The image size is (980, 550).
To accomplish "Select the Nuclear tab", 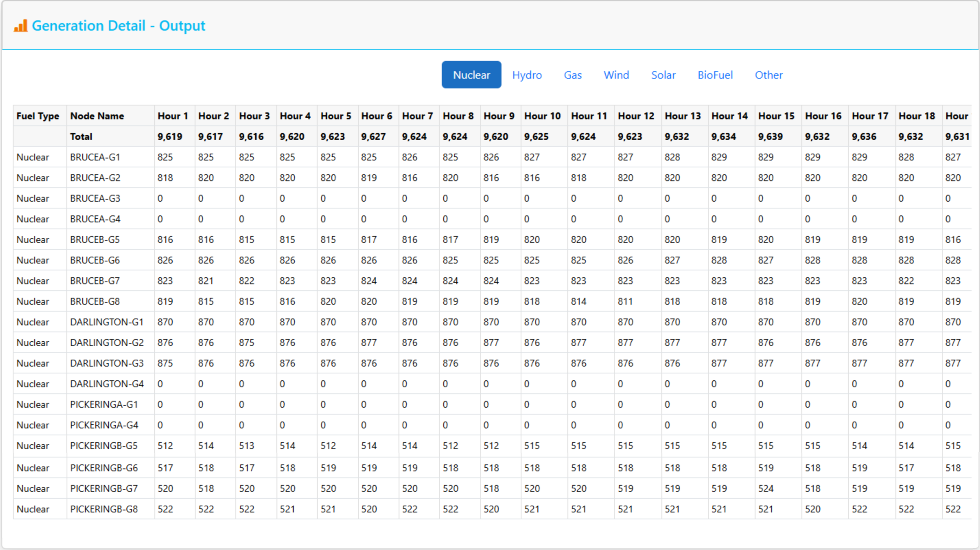I will point(471,75).
